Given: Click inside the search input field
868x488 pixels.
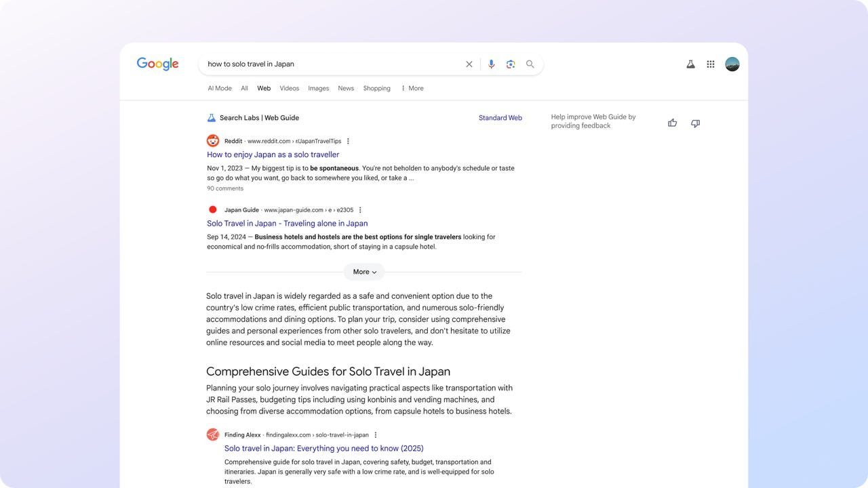Looking at the screenshot, I should (325, 62).
